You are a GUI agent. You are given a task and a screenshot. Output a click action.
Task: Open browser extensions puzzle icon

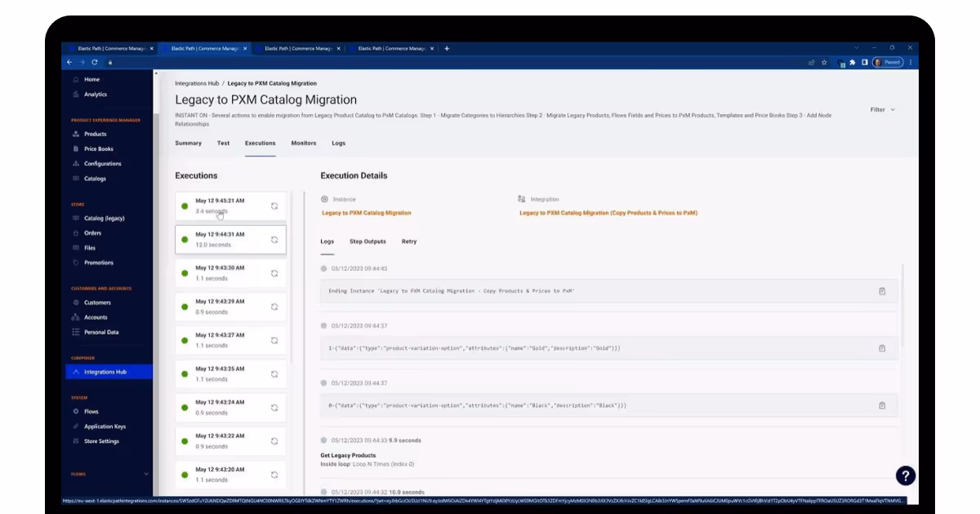coord(853,62)
